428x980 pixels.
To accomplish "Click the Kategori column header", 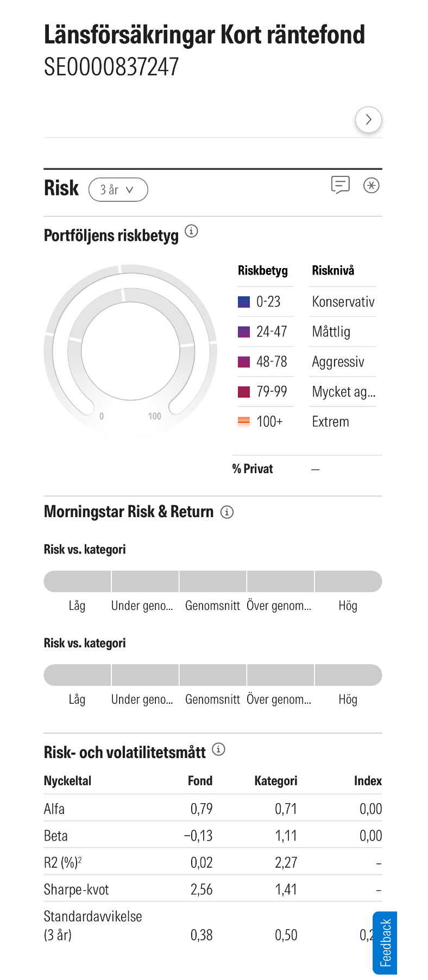I will coord(275,780).
